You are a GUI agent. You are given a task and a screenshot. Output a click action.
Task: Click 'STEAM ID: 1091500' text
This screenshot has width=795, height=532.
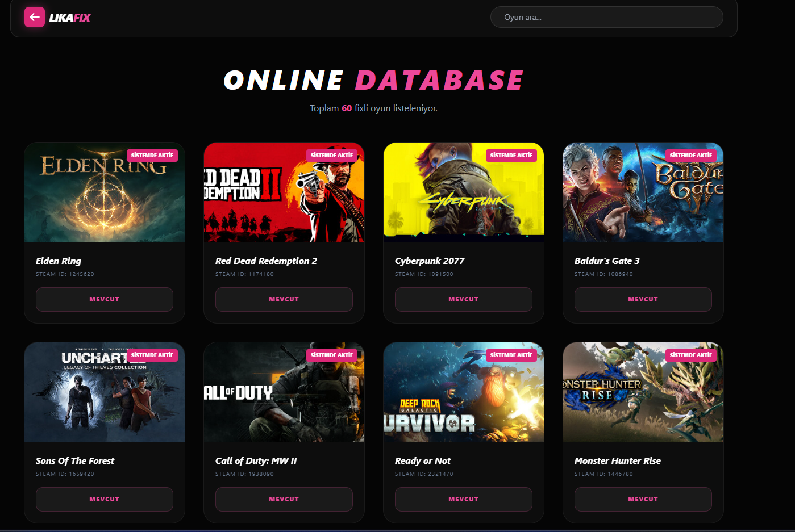click(424, 274)
